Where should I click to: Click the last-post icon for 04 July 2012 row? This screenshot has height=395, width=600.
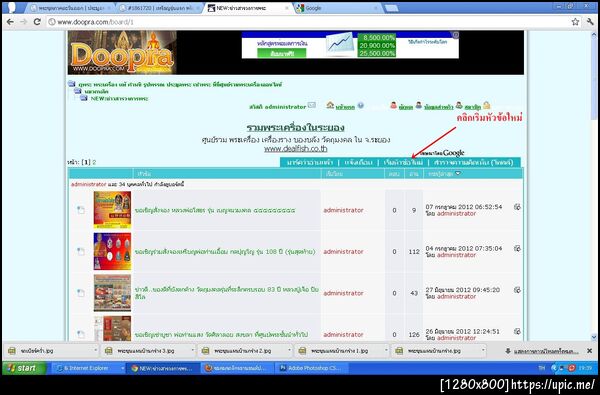[x=517, y=248]
